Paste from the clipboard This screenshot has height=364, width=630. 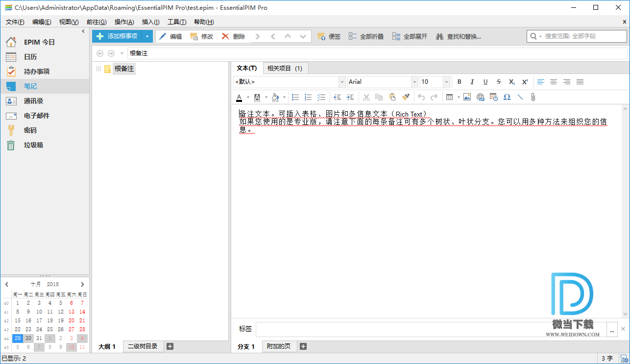click(392, 97)
